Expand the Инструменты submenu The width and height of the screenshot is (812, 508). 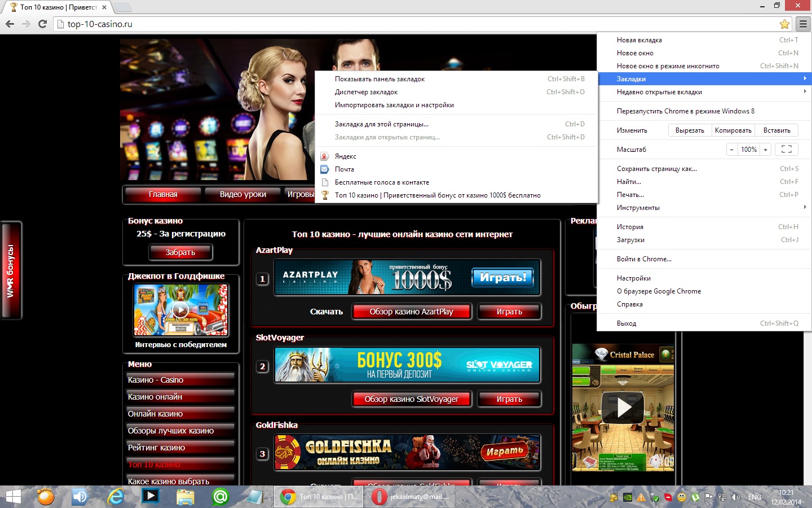click(704, 208)
